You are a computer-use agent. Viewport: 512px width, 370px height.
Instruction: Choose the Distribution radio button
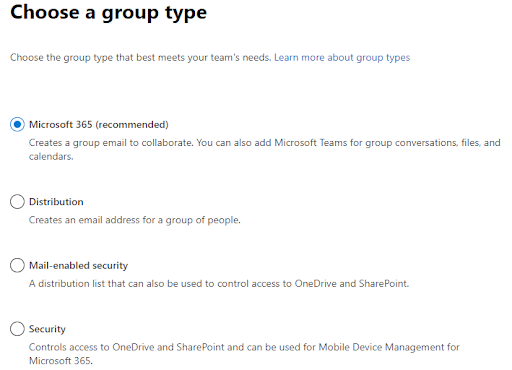click(17, 202)
